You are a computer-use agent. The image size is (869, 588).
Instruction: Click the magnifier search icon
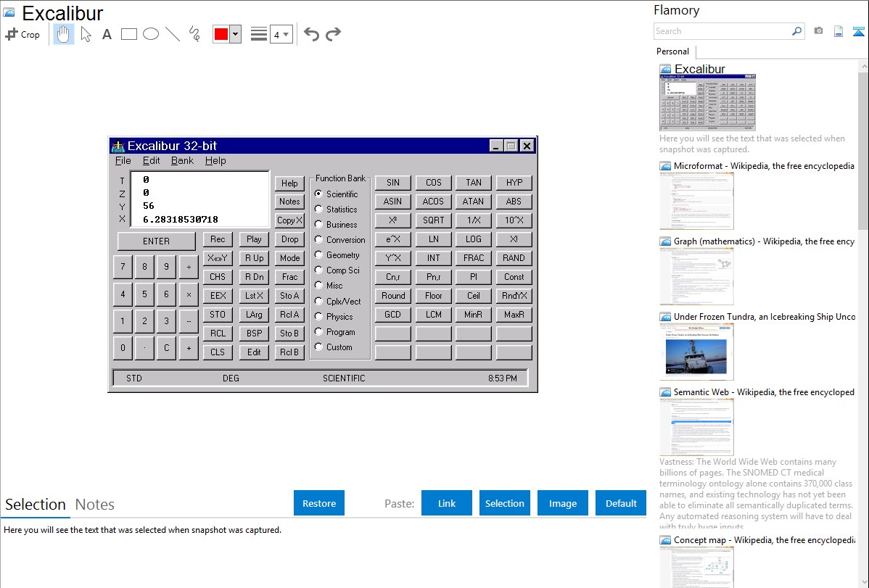point(797,31)
